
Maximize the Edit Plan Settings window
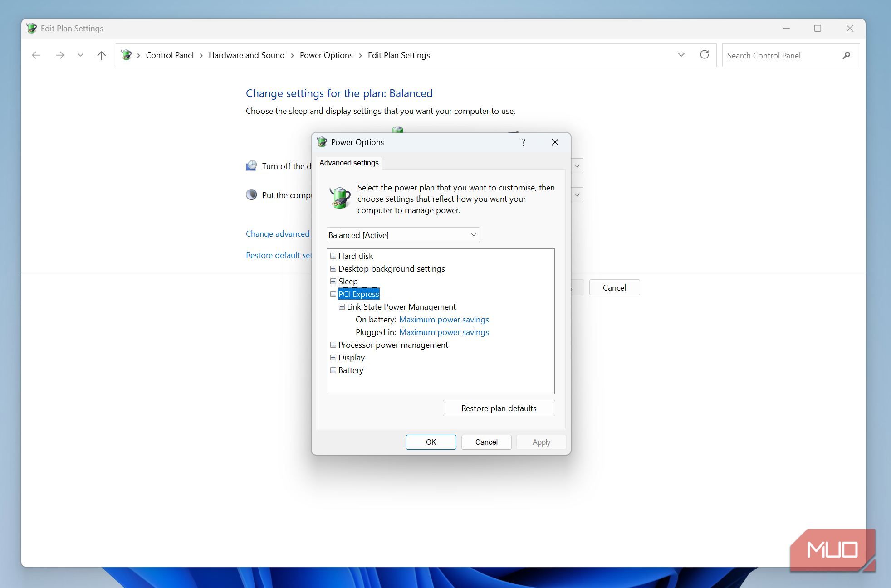tap(818, 28)
